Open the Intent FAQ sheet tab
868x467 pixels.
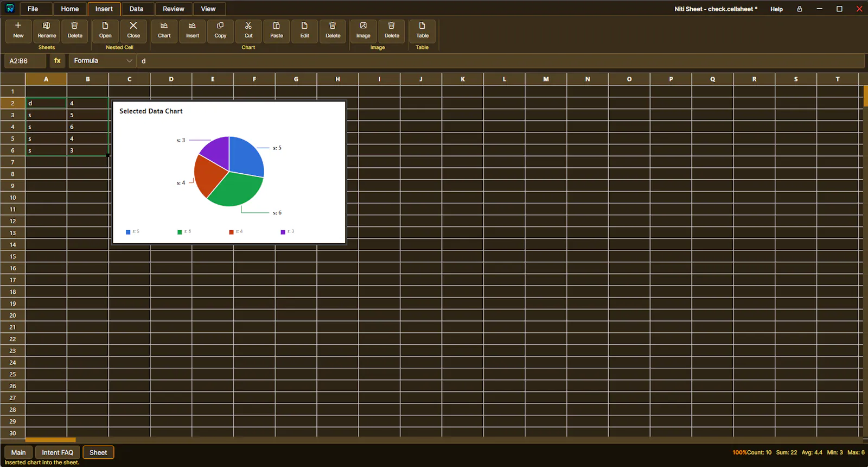[x=58, y=452]
